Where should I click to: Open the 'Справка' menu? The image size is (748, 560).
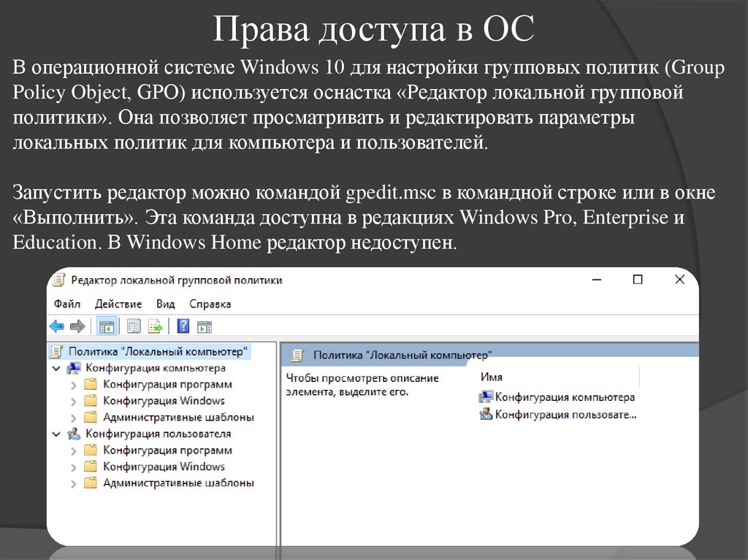click(x=210, y=303)
